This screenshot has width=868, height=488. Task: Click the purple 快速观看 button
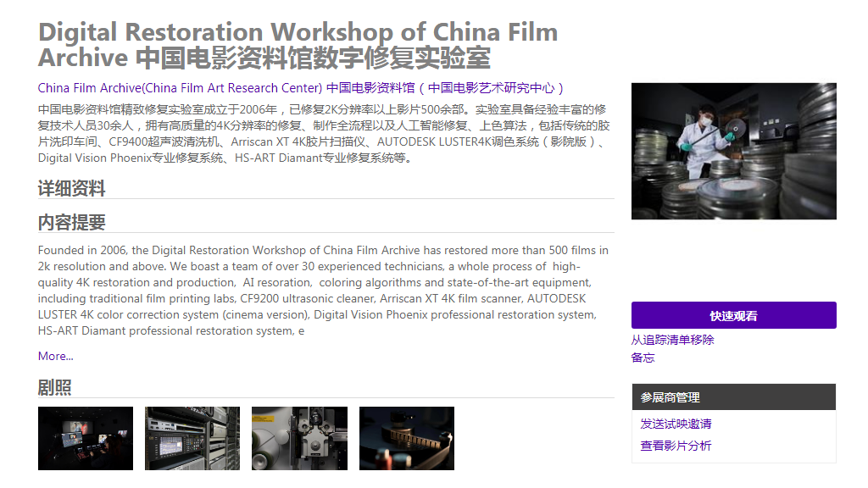[733, 315]
